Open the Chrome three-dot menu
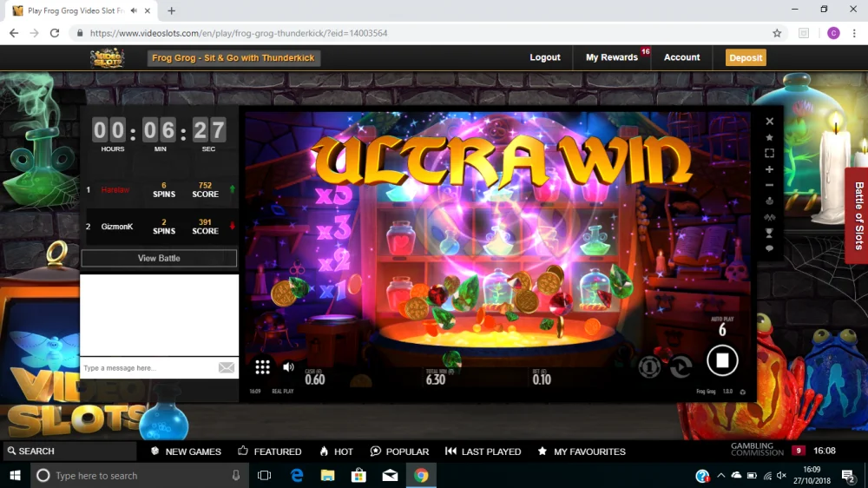This screenshot has width=868, height=488. 854,33
